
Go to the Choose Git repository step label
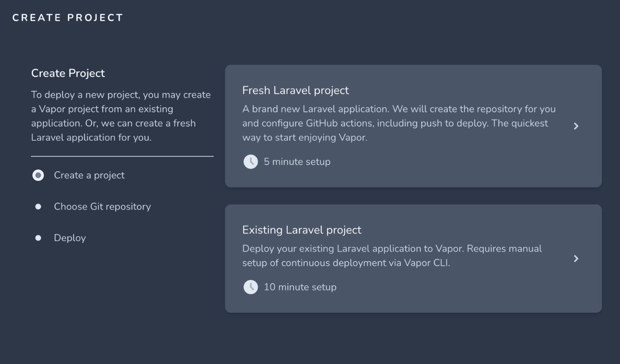pyautogui.click(x=102, y=207)
